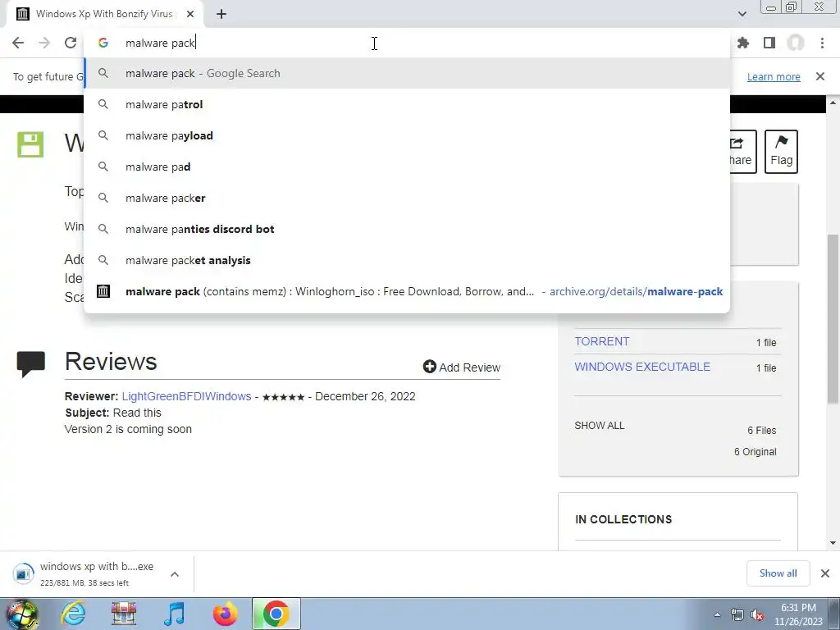The image size is (840, 630).
Task: Click the scrollbar up arrow
Action: click(x=833, y=102)
